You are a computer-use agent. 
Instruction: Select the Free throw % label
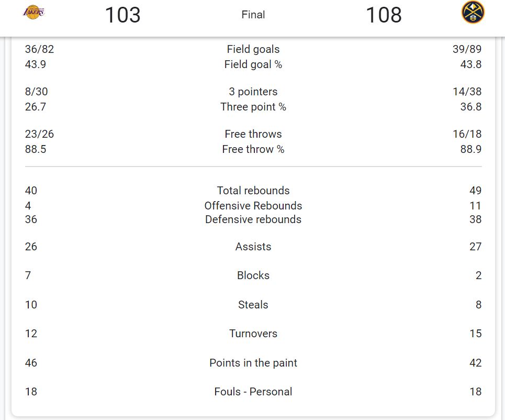(x=253, y=149)
